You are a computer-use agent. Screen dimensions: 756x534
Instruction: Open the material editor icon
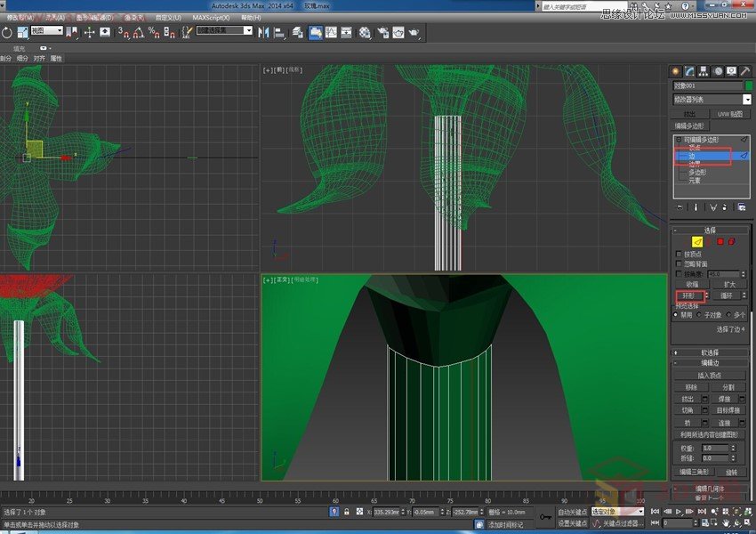click(x=365, y=32)
